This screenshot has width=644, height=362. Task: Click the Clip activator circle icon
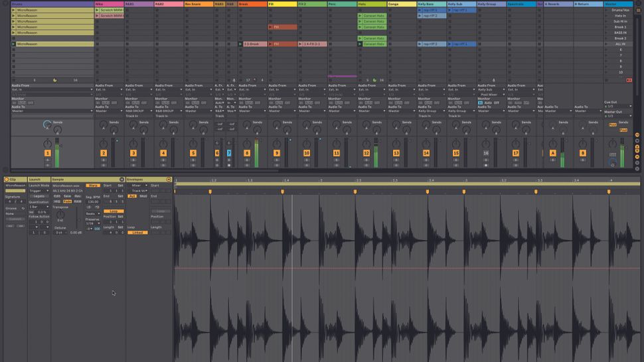(7, 180)
